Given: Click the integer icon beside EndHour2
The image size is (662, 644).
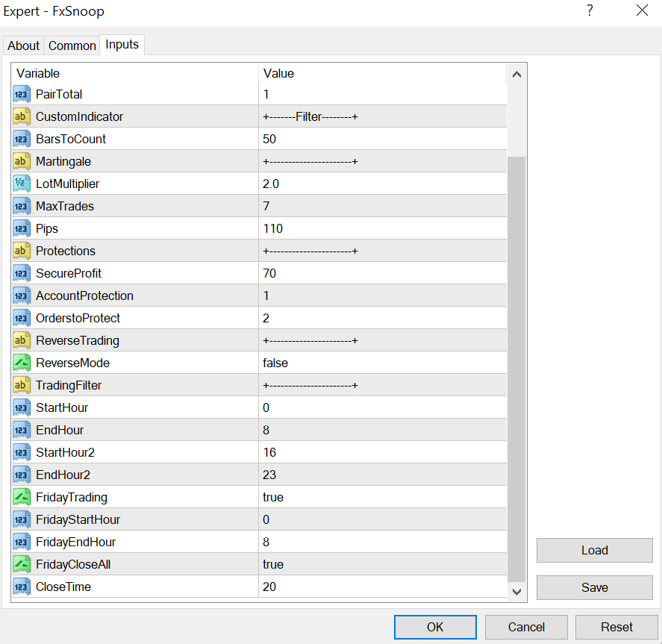Looking at the screenshot, I should 22,475.
